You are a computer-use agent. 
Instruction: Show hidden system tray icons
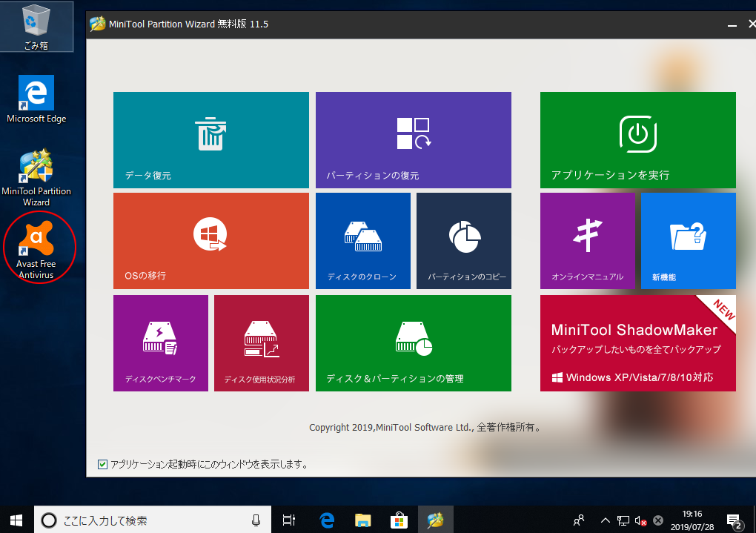[605, 520]
